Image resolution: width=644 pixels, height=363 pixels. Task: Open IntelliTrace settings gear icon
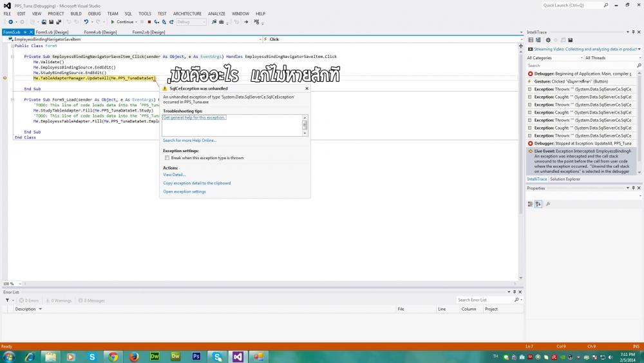point(548,40)
